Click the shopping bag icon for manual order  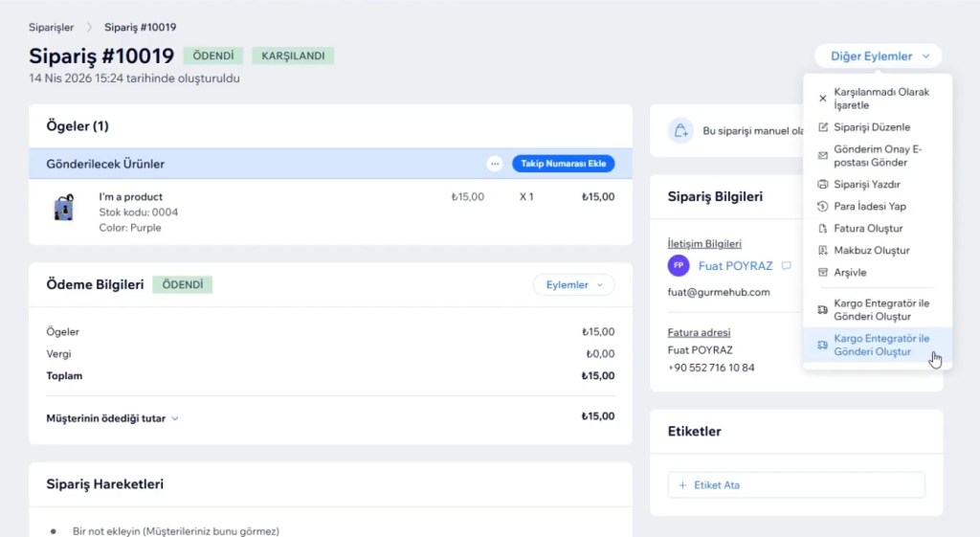[x=680, y=130]
